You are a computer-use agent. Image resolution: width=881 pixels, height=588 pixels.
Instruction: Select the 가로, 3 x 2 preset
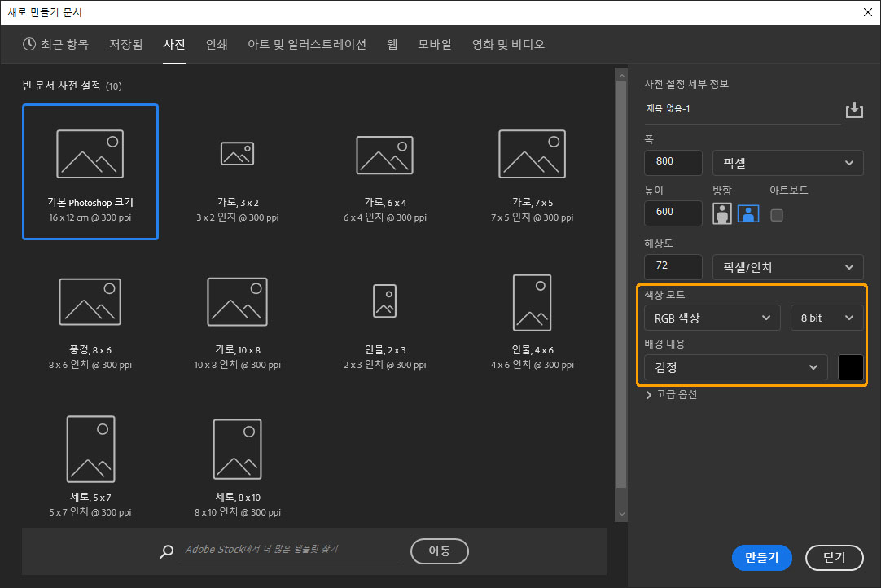(237, 171)
